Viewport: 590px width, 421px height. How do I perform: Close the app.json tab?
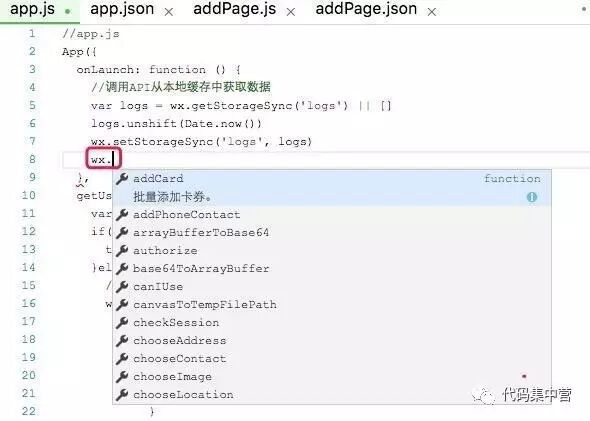click(x=169, y=12)
